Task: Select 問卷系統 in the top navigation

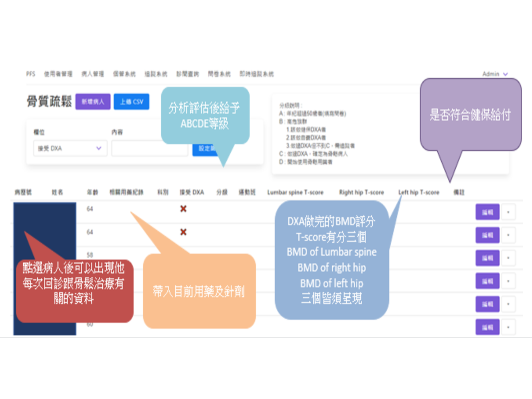Action: [219, 74]
